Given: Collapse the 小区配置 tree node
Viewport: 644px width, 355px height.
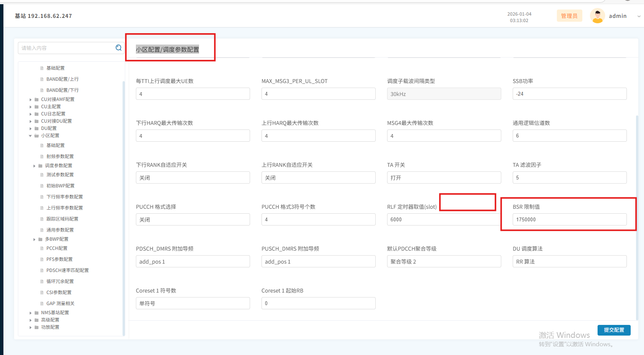Looking at the screenshot, I should 30,136.
